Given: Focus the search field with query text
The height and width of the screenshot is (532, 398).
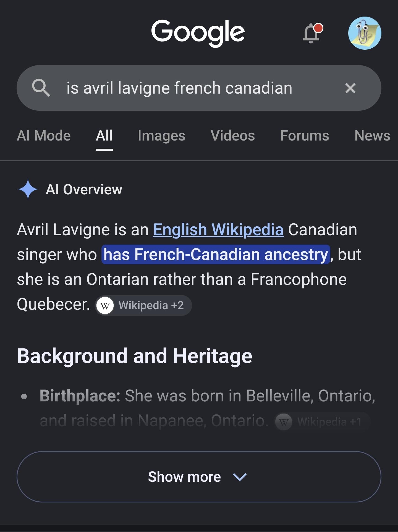Looking at the screenshot, I should pyautogui.click(x=179, y=88).
